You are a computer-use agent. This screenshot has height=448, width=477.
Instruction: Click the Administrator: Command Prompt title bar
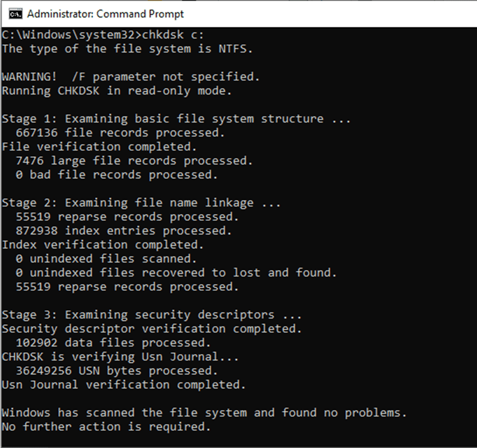pos(105,13)
